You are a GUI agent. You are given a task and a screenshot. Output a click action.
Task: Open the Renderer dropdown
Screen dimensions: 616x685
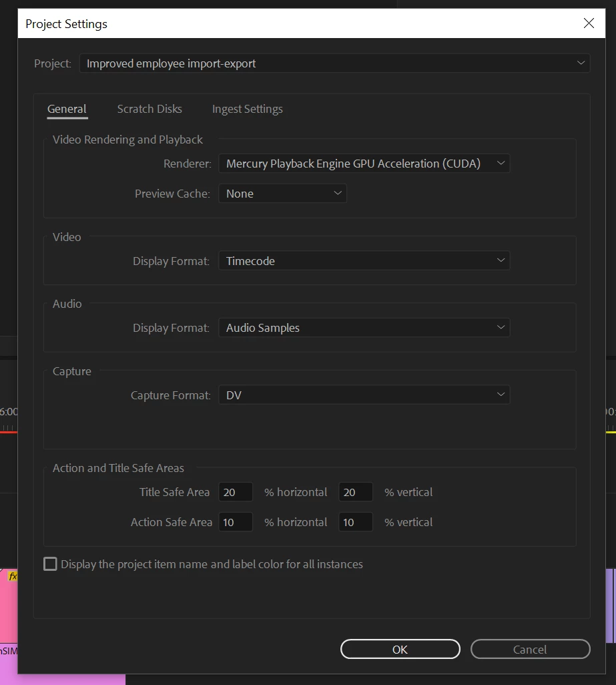pos(364,164)
